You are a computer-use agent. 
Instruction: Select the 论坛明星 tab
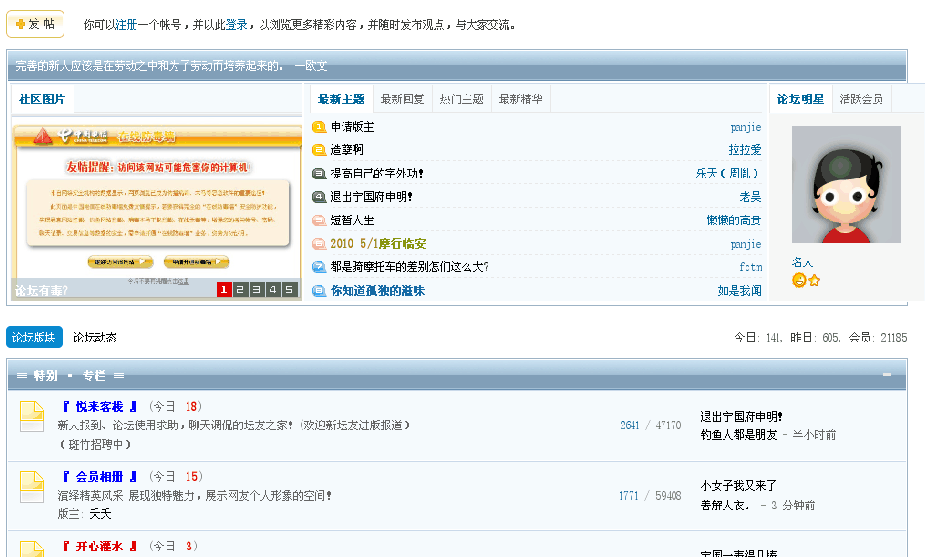(800, 99)
